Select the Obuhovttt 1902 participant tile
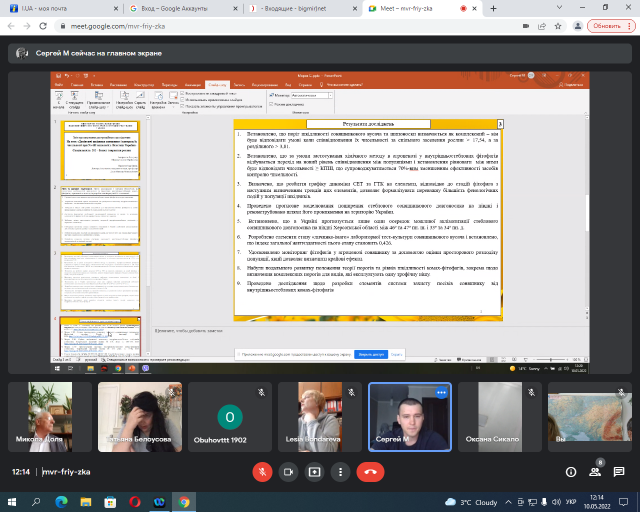Image resolution: width=640 pixels, height=512 pixels. (x=230, y=417)
